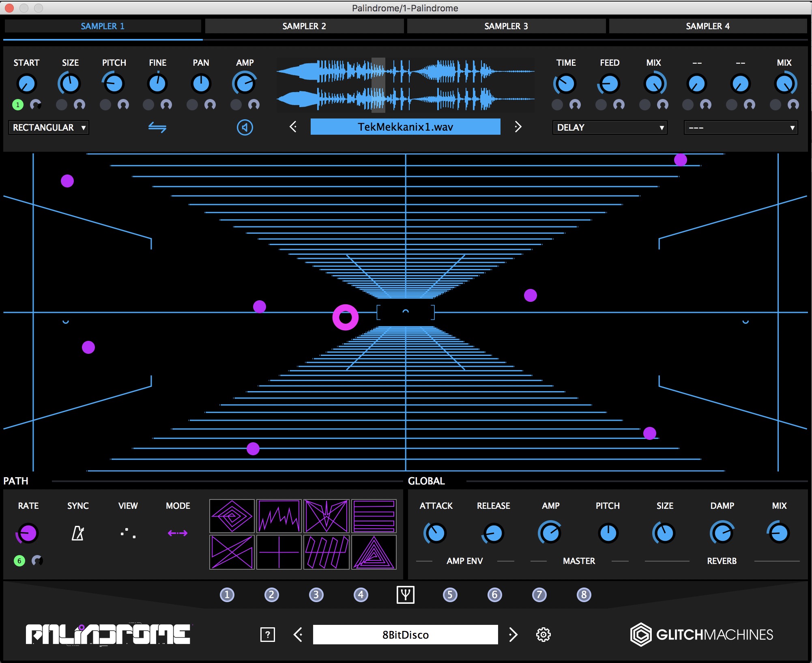812x663 pixels.
Task: Open the RECTANGULAR window shape dropdown
Action: [49, 127]
